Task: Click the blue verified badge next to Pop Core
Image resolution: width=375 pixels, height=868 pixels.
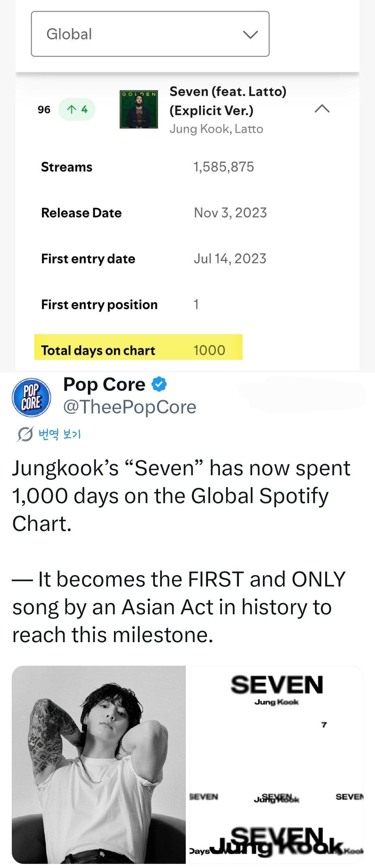Action: pyautogui.click(x=159, y=384)
